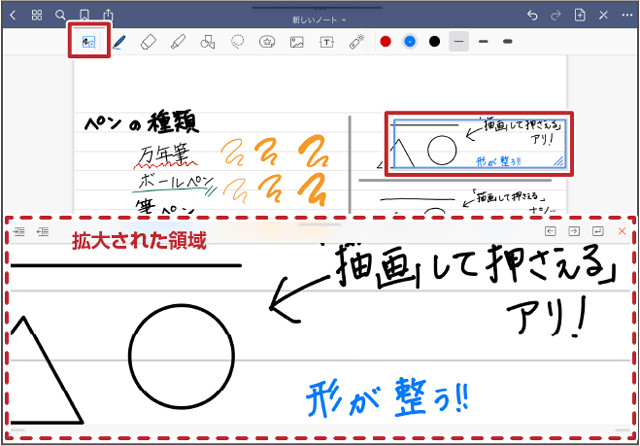Select the Lasso tool

(238, 42)
